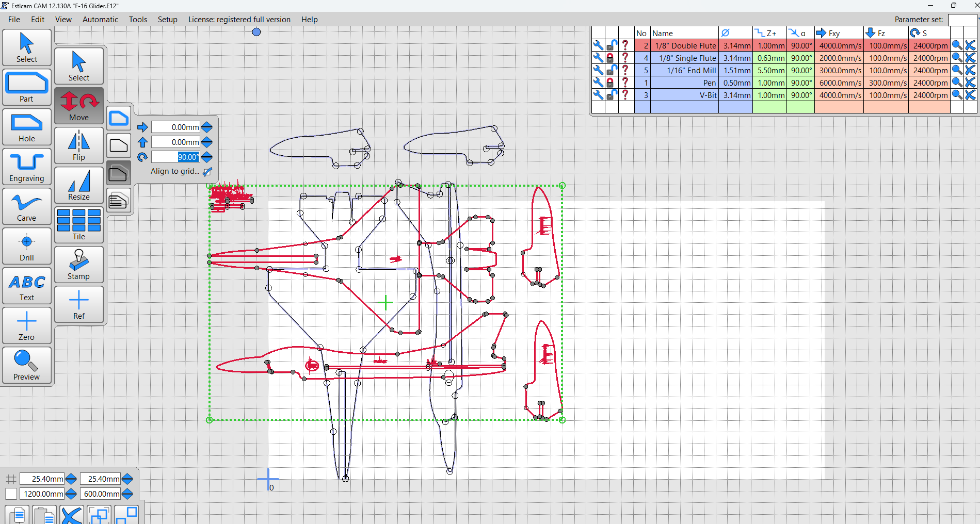Click the Tile tool
The image size is (980, 524).
pos(79,225)
